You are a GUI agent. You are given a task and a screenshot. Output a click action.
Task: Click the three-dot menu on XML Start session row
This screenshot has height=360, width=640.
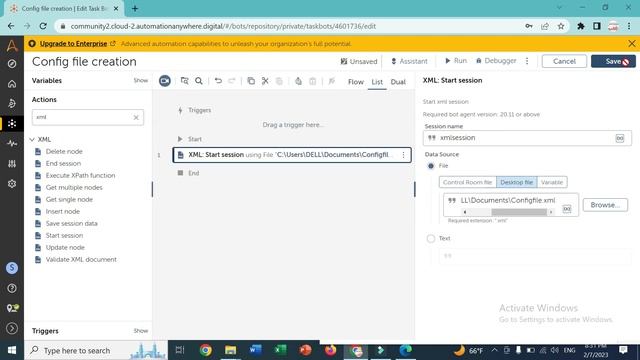[403, 155]
